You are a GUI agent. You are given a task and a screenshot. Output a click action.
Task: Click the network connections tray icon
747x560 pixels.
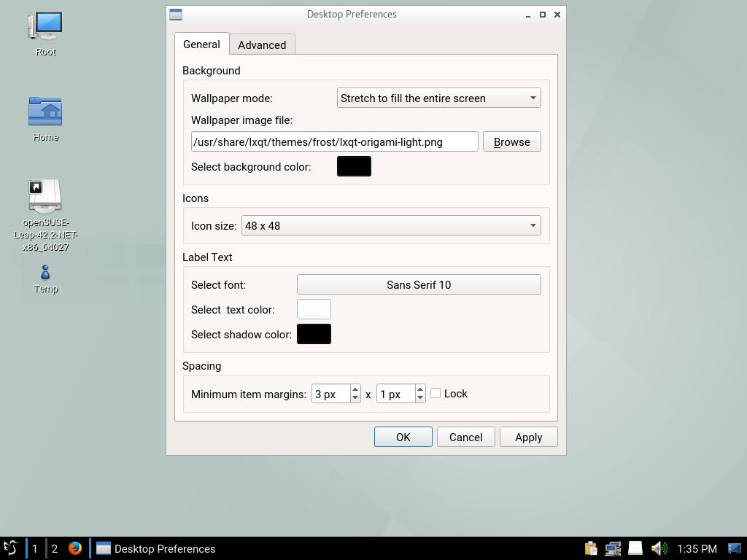click(x=613, y=548)
